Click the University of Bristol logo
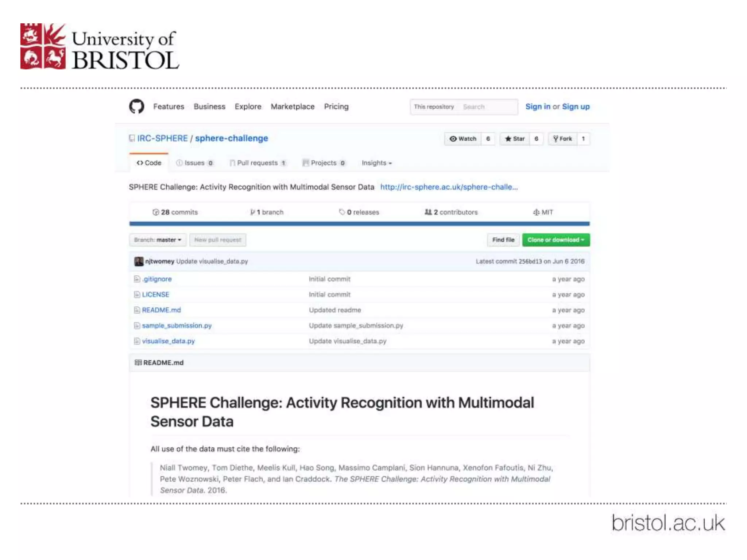747x560 pixels. click(x=100, y=46)
